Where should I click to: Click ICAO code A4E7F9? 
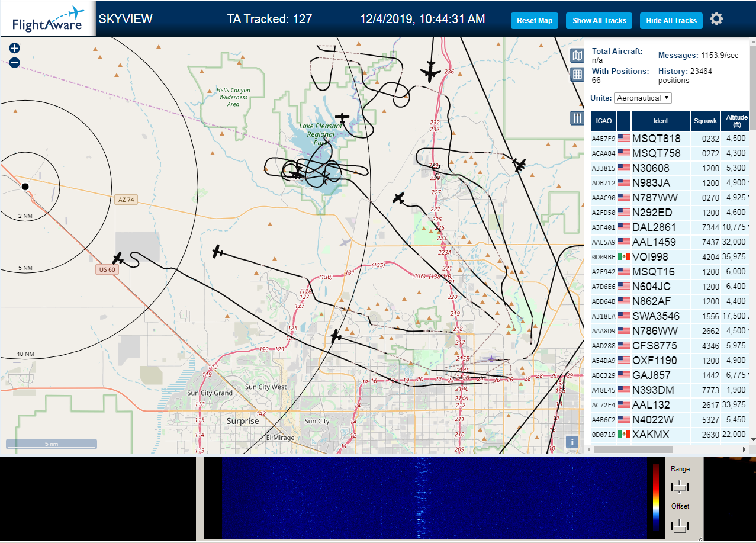coord(603,139)
